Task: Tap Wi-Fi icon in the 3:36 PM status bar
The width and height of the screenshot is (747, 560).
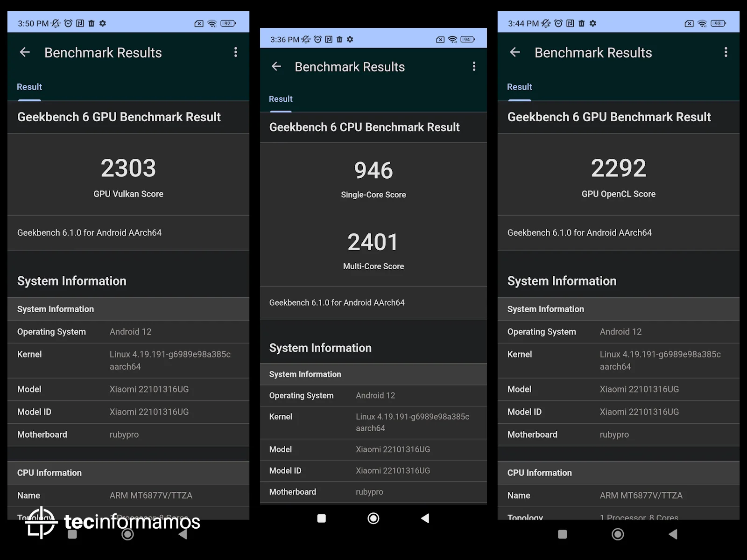Action: click(x=452, y=40)
